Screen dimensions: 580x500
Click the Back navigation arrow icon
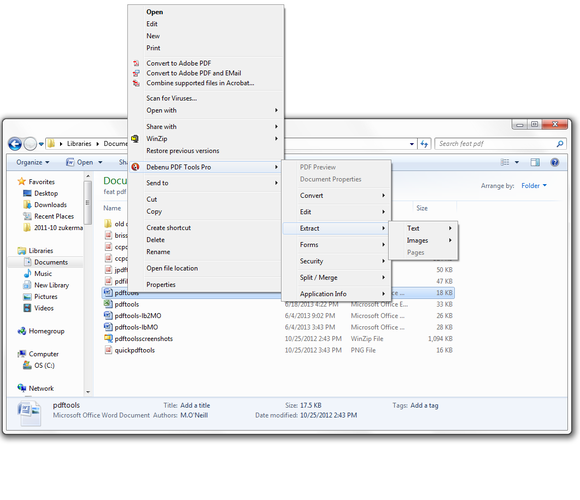tap(15, 143)
